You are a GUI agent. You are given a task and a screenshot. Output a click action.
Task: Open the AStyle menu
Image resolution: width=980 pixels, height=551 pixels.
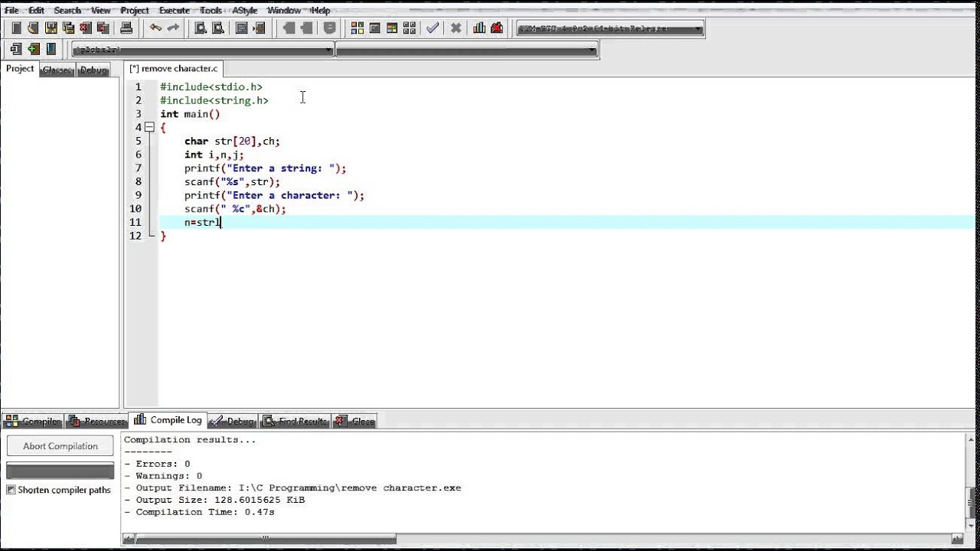[245, 10]
